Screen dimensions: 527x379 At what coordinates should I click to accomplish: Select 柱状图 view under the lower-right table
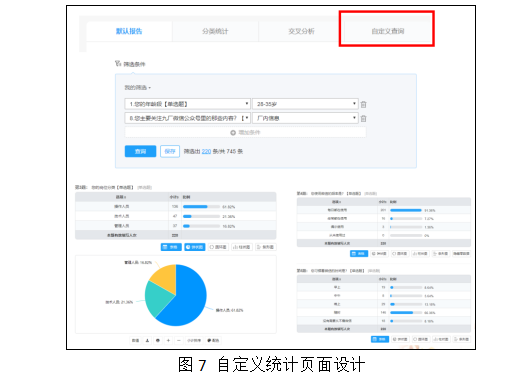[x=441, y=339]
